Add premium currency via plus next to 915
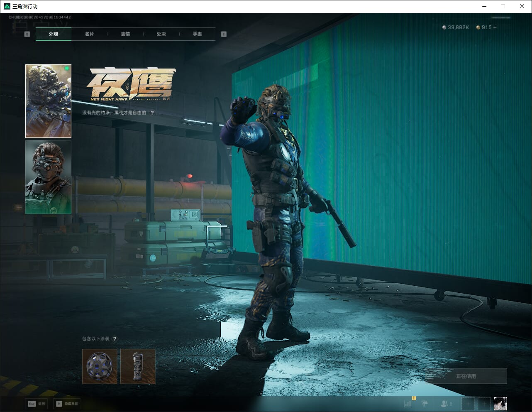Viewport: 532px width, 412px height. point(495,27)
